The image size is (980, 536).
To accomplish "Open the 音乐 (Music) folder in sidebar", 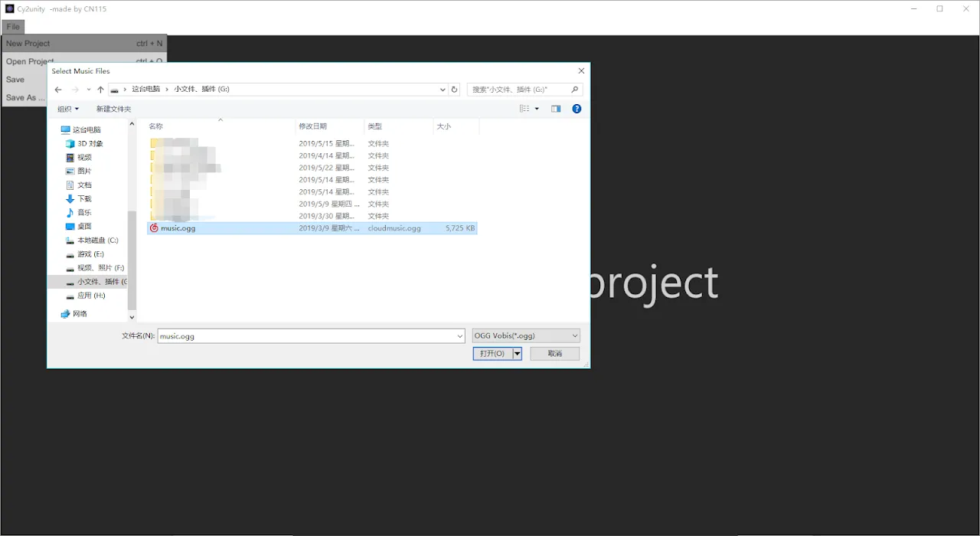I will (83, 213).
